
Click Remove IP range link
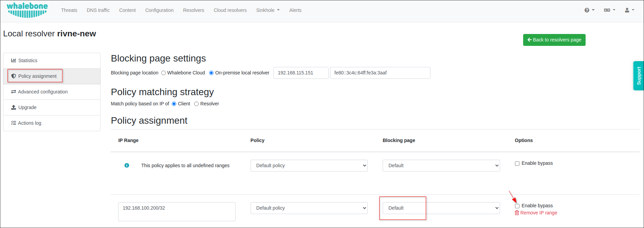538,213
